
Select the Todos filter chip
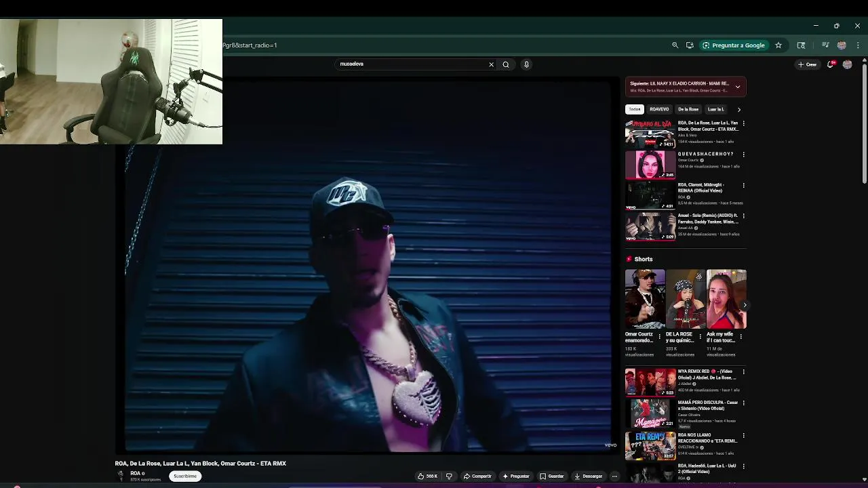tap(635, 109)
